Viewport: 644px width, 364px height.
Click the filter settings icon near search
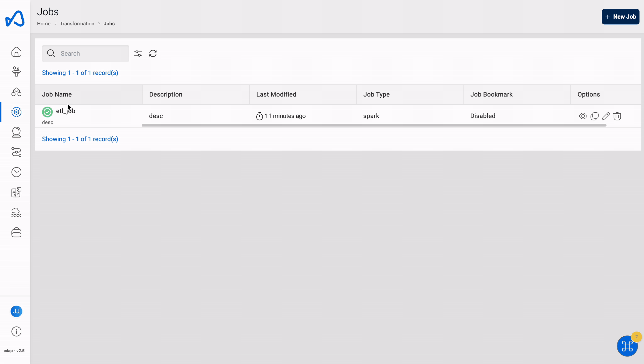[x=138, y=53]
